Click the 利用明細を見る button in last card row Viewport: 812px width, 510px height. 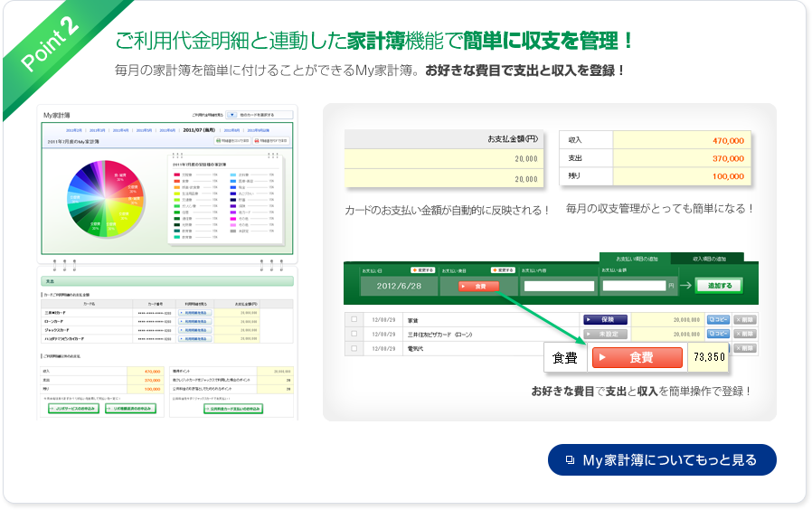tap(194, 338)
